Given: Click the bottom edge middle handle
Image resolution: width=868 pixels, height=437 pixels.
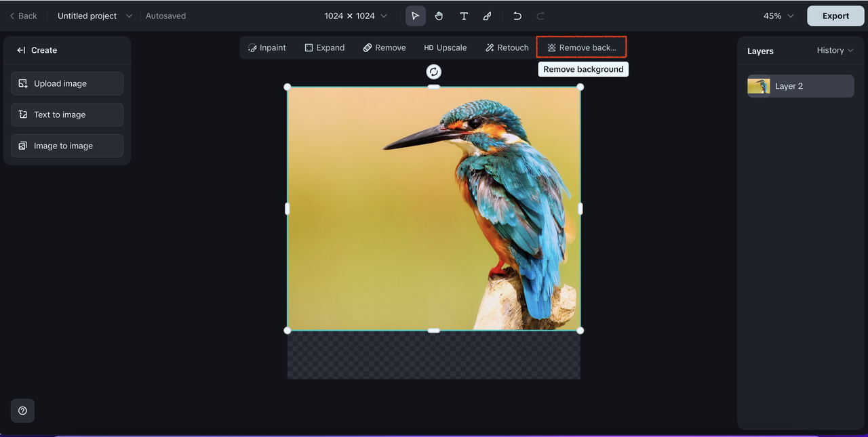Looking at the screenshot, I should 434,331.
